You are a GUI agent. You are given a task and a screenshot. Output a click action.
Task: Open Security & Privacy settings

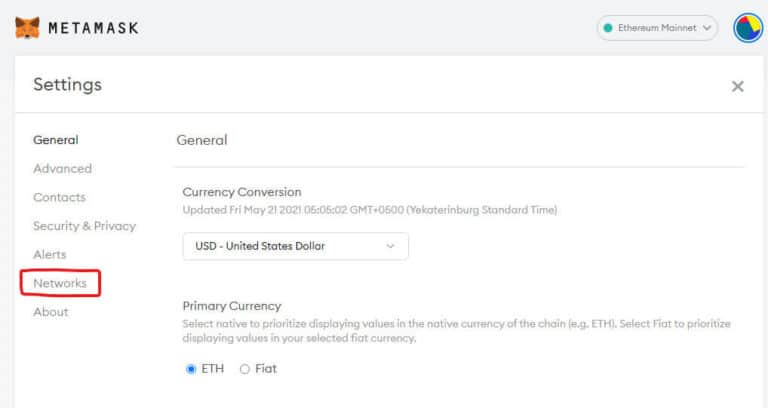pyautogui.click(x=84, y=226)
